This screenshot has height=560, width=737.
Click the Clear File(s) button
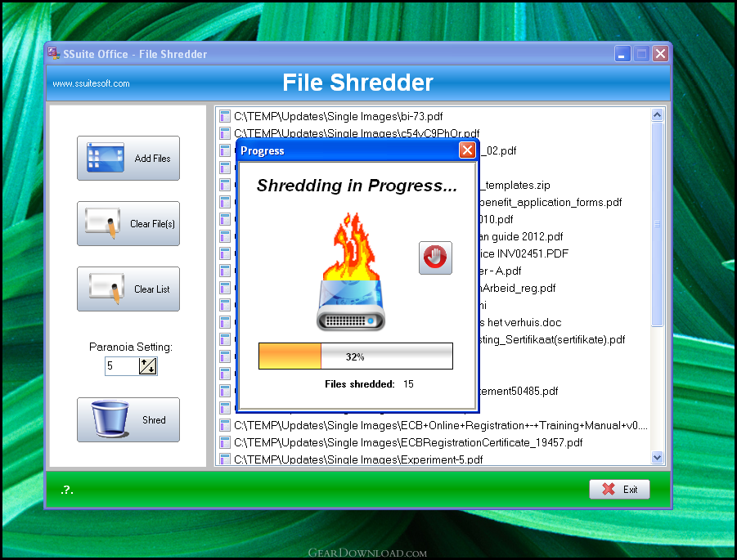point(128,224)
